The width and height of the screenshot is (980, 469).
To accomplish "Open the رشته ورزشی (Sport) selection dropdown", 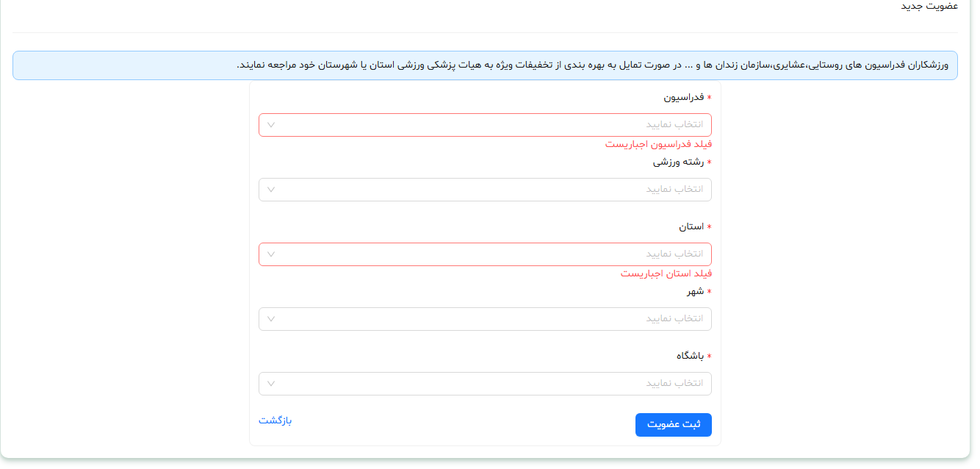I will click(485, 189).
